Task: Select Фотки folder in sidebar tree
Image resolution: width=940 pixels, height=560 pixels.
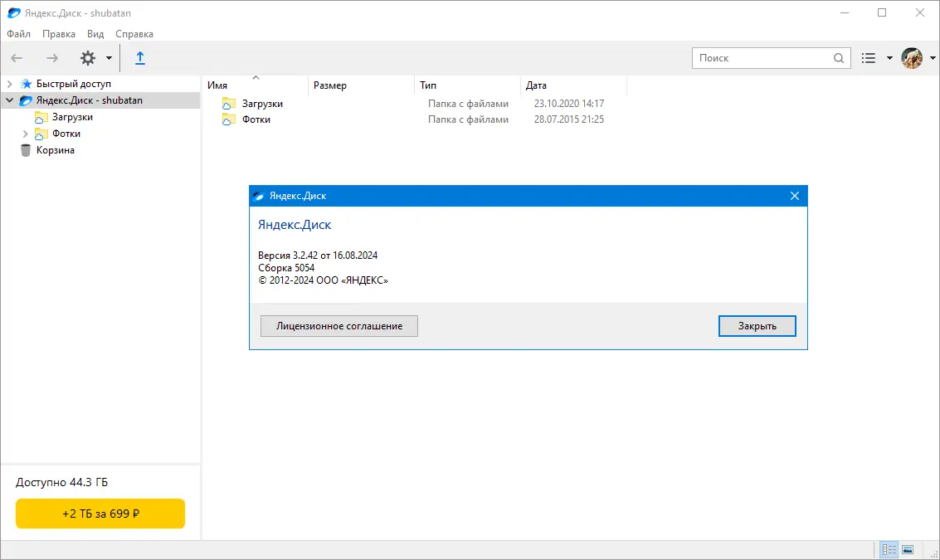Action: click(66, 134)
